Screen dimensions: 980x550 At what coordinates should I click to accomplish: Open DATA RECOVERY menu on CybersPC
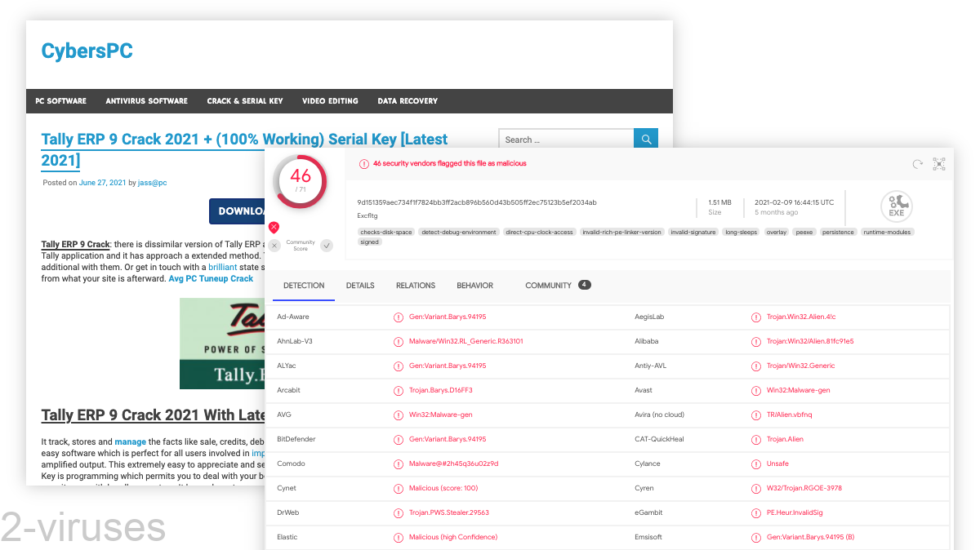pyautogui.click(x=408, y=101)
